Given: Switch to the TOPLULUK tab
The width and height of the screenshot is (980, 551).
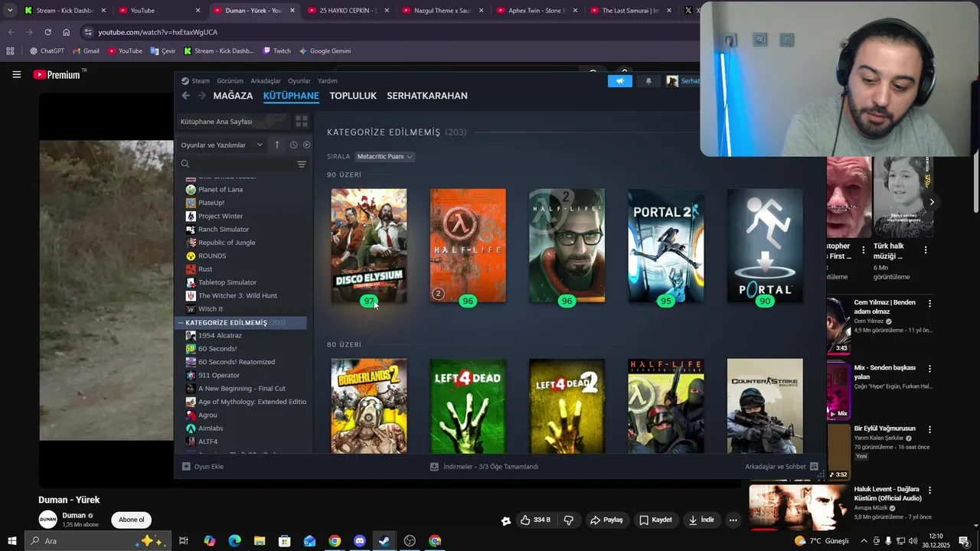Looking at the screenshot, I should [x=353, y=96].
